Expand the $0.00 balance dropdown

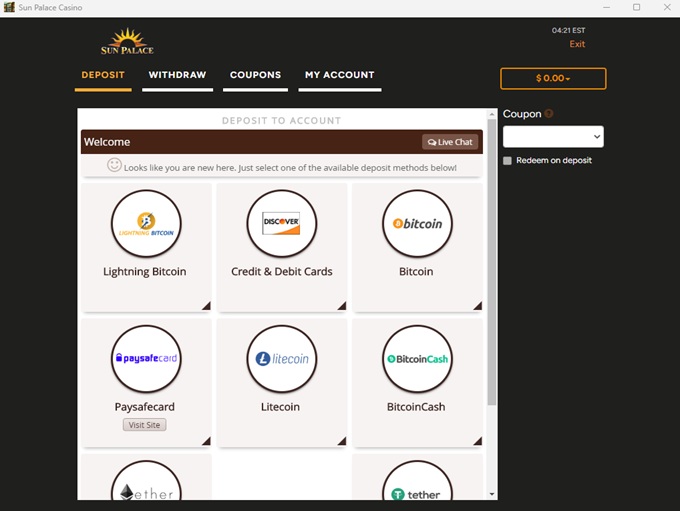553,78
